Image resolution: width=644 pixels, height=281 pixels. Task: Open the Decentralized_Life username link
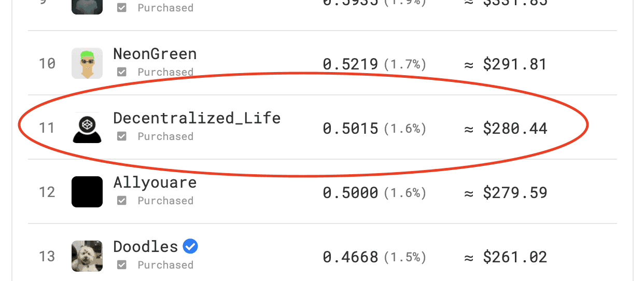tap(197, 118)
